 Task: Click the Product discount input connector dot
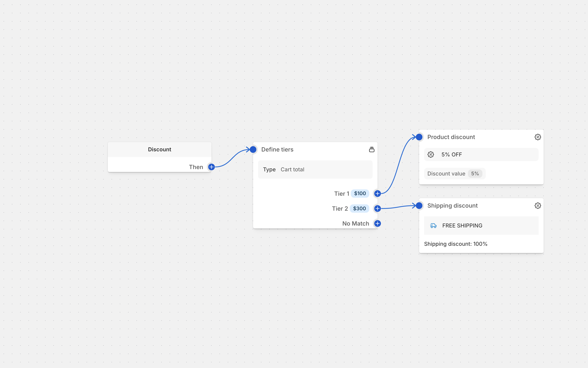(x=419, y=137)
